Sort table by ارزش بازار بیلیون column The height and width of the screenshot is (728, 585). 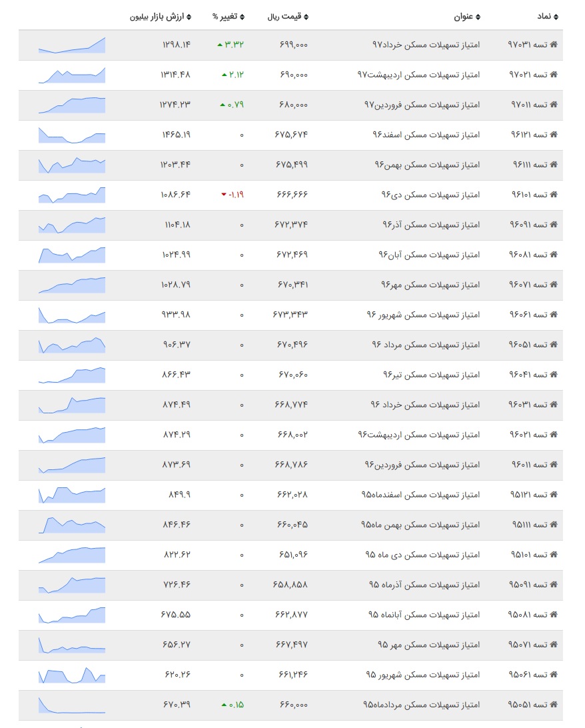pyautogui.click(x=160, y=17)
